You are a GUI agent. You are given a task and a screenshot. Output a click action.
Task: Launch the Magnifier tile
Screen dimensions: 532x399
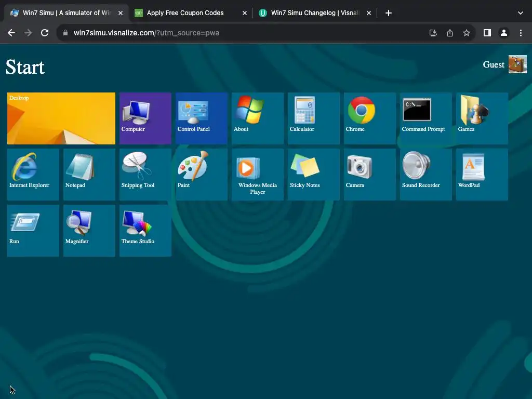[x=89, y=231]
